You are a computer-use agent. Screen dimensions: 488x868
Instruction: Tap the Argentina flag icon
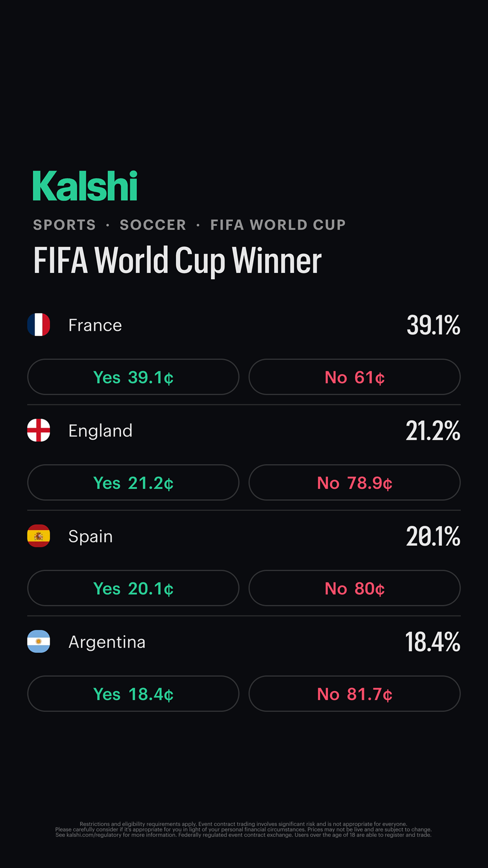pyautogui.click(x=38, y=641)
